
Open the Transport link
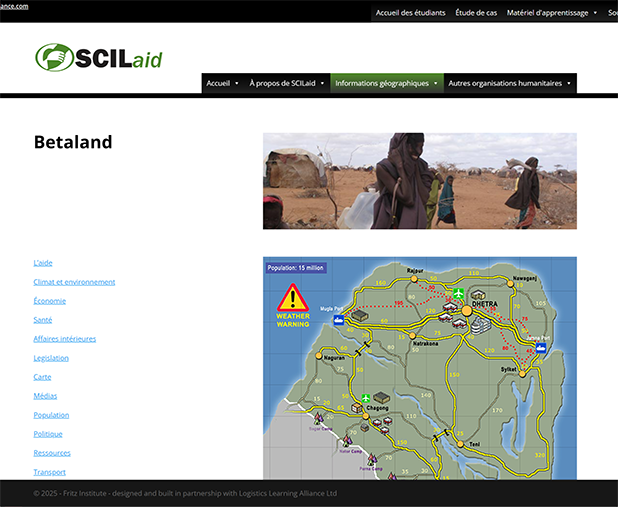[50, 472]
